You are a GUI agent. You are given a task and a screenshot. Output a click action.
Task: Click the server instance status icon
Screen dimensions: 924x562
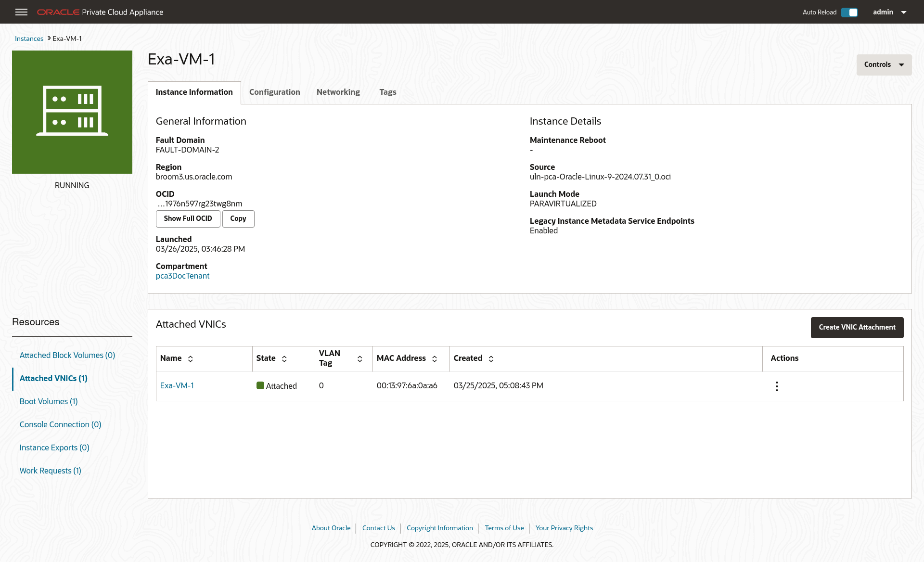72,112
